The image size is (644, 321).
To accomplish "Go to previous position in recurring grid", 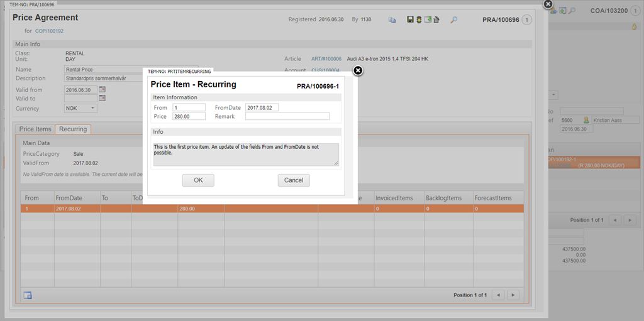I will (x=498, y=295).
